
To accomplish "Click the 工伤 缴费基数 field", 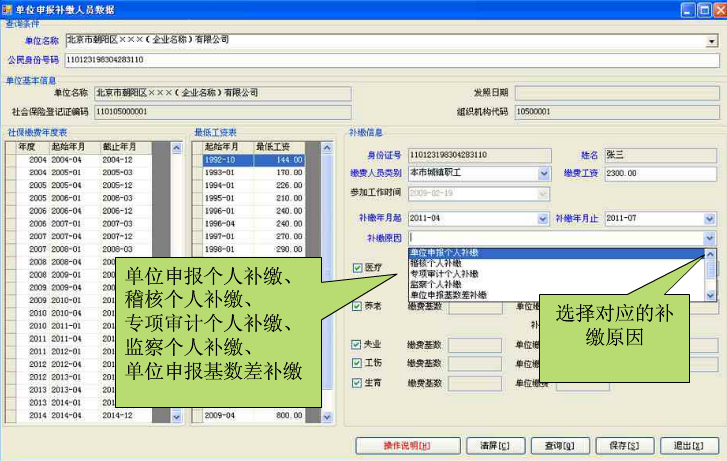I will 475,364.
